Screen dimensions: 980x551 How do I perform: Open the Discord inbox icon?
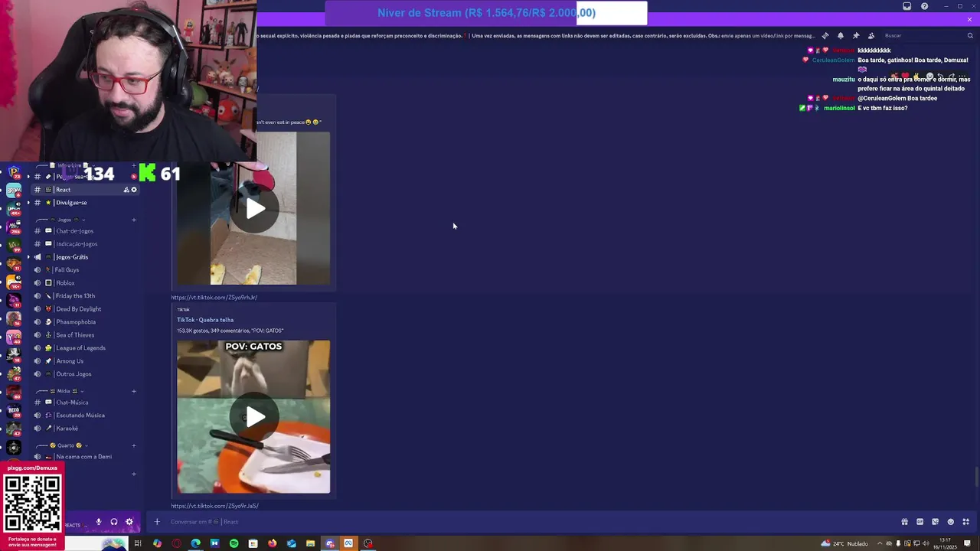point(907,6)
